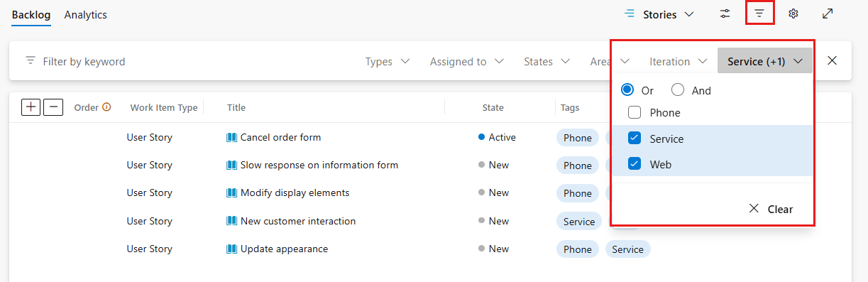Image resolution: width=868 pixels, height=282 pixels.
Task: Sort by Tags column header
Action: [570, 107]
